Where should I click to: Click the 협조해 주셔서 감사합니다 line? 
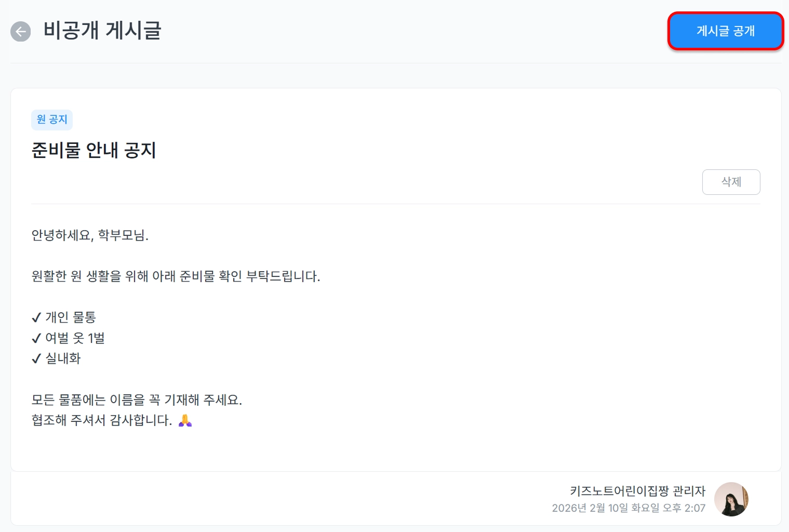(102, 420)
